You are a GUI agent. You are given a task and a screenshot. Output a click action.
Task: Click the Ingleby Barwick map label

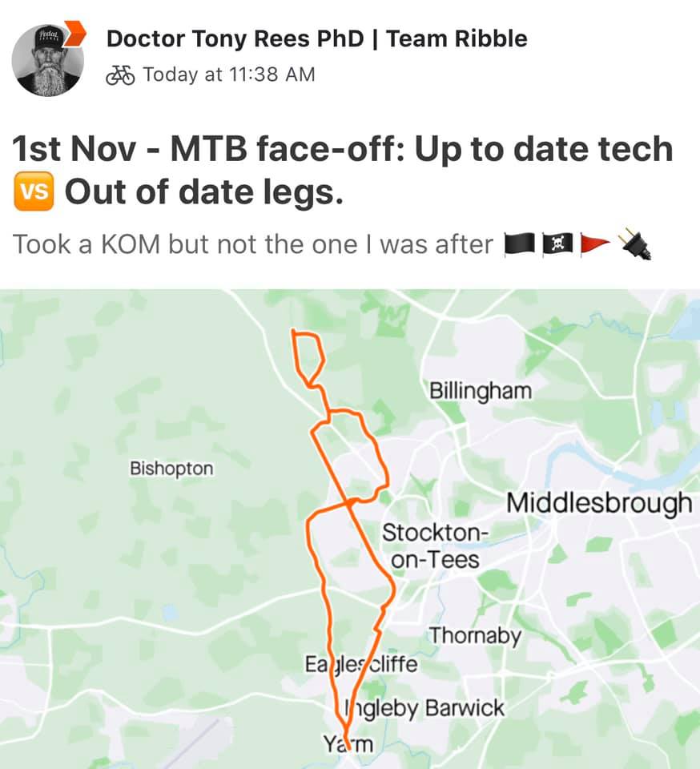(424, 708)
